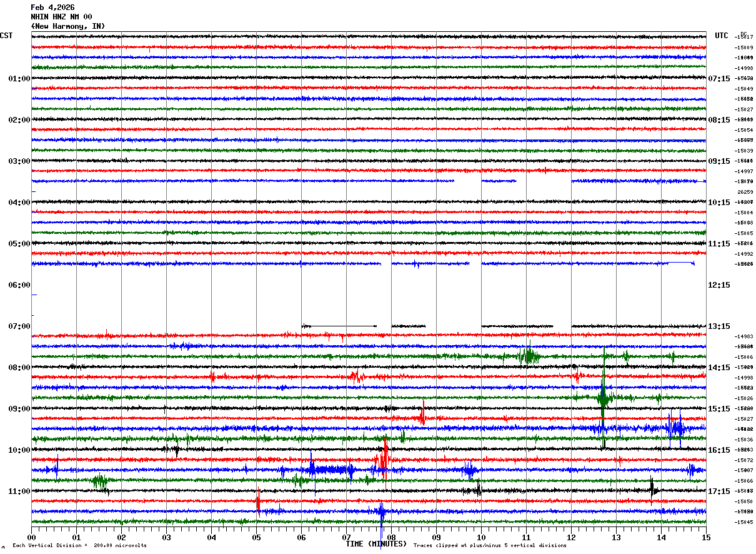Screen dimensions: 756x554
Task: Pick the 11:00 CST time label
Action: click(x=19, y=491)
